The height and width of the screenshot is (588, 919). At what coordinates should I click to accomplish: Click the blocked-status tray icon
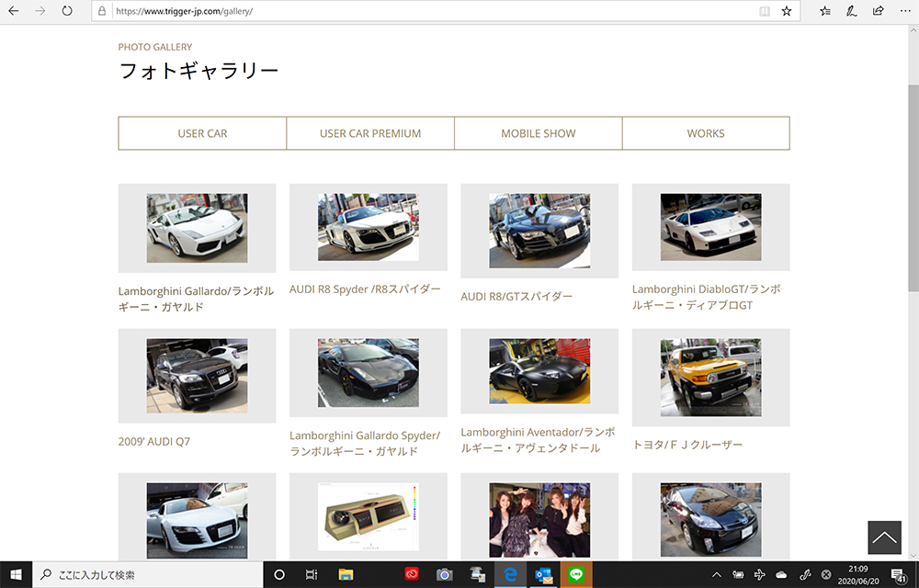coord(826,574)
